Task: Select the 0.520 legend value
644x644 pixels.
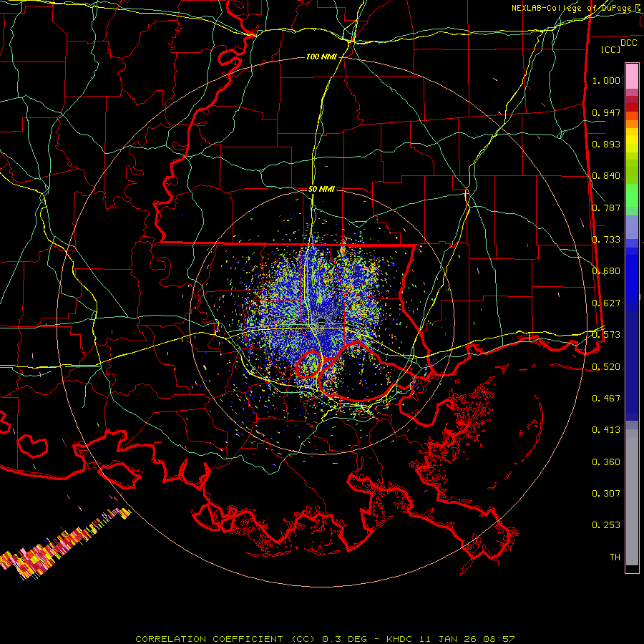Action: pyautogui.click(x=606, y=367)
